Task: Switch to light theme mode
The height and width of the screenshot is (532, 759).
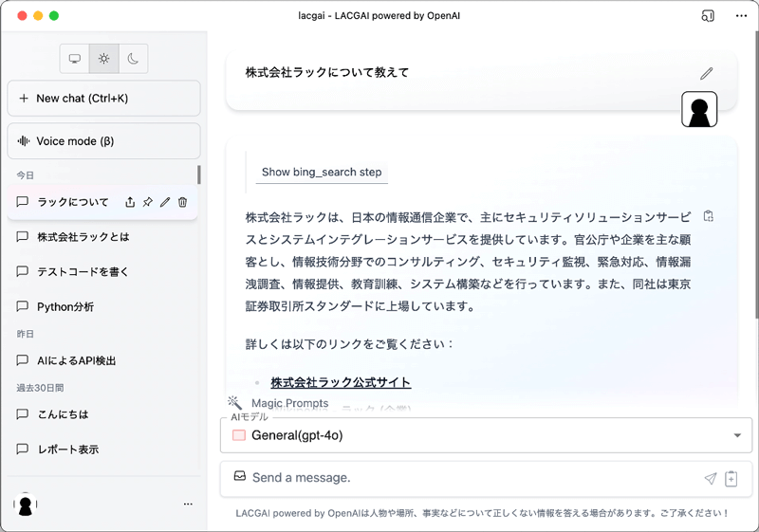Action: (103, 59)
